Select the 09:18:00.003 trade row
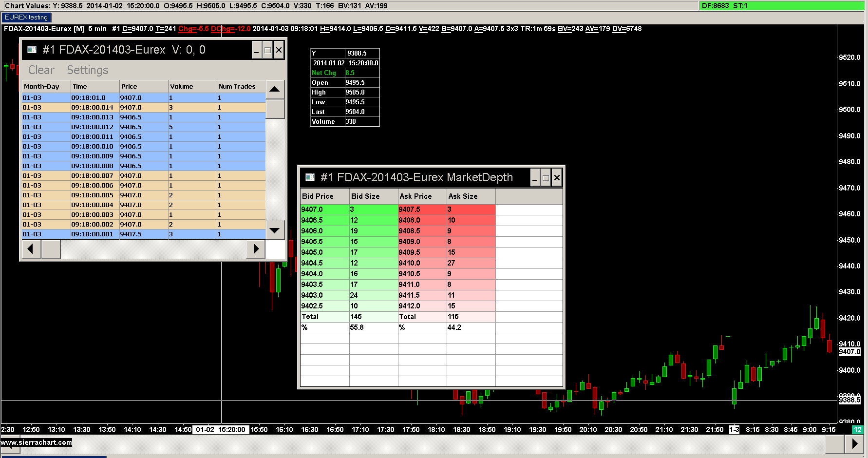The width and height of the screenshot is (868, 458). (144, 215)
